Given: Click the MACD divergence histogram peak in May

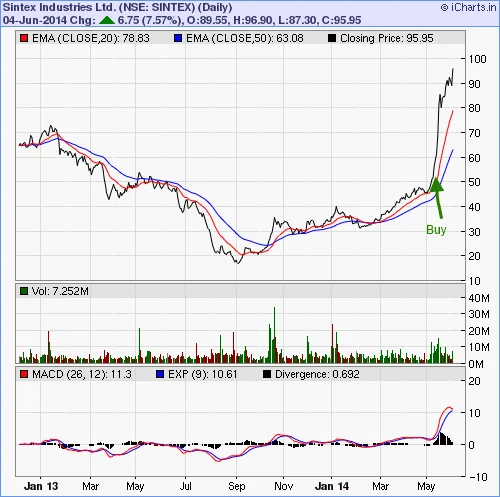Looking at the screenshot, I should [x=441, y=438].
